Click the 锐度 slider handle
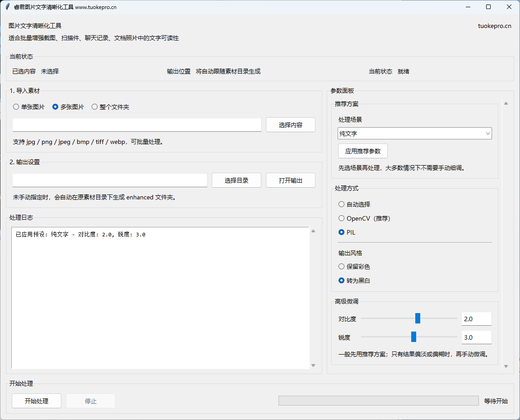 point(413,337)
